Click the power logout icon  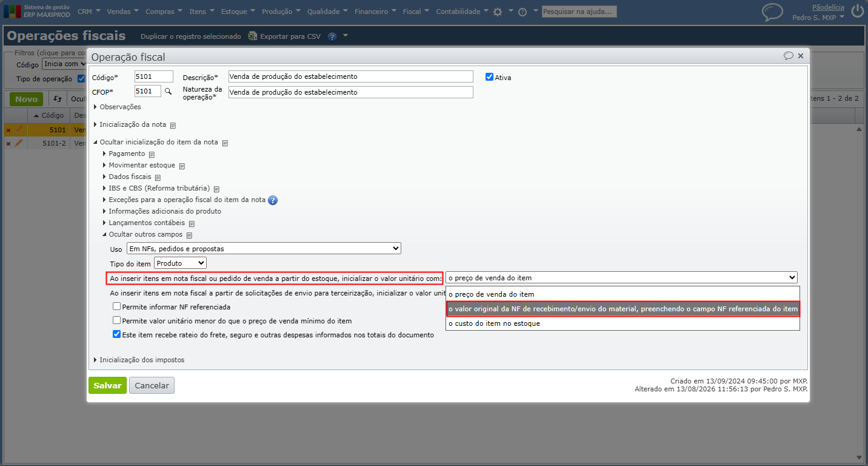click(857, 12)
